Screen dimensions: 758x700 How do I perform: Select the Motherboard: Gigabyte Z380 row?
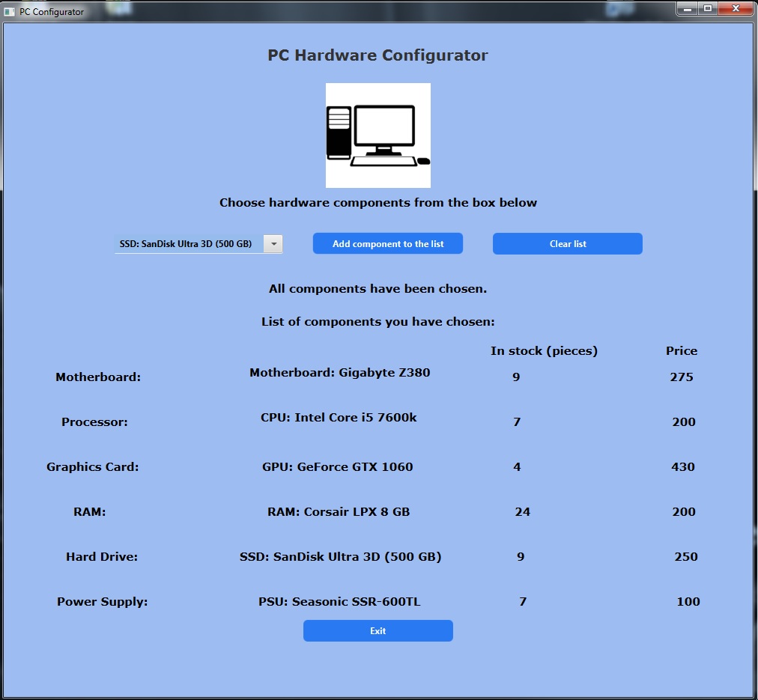[339, 372]
